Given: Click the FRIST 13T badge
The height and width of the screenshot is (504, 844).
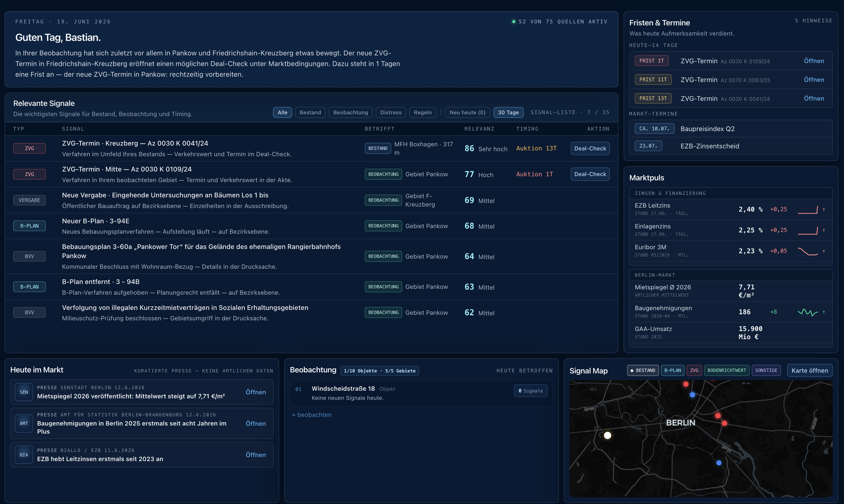Looking at the screenshot, I should (653, 98).
